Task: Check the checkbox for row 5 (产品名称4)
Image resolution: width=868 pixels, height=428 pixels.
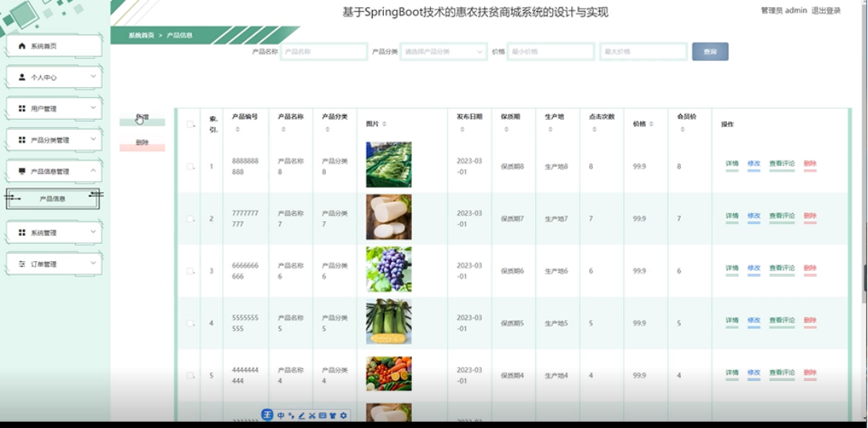Action: click(x=190, y=375)
